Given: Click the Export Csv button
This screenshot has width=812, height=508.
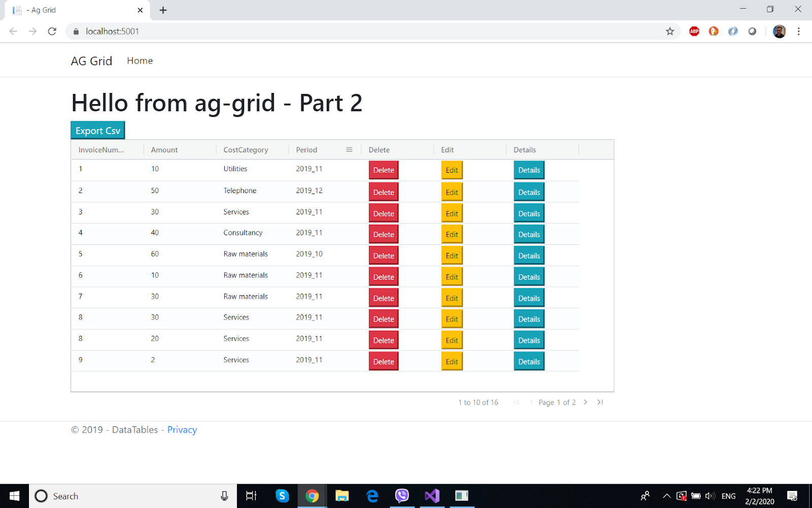Looking at the screenshot, I should tap(97, 130).
